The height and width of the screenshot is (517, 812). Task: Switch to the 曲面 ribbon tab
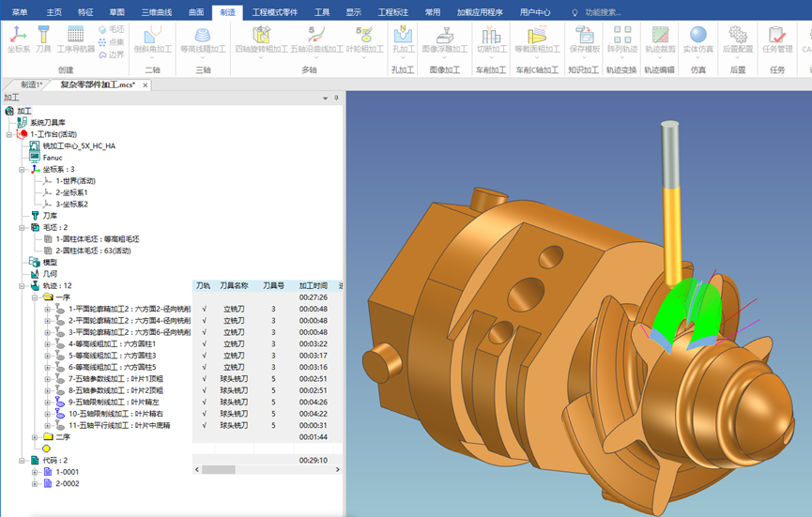tap(196, 12)
